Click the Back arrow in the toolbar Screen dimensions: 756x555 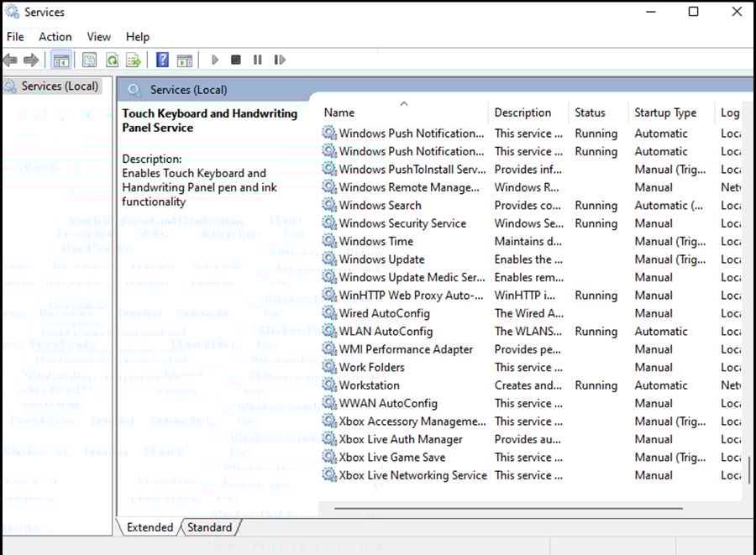click(10, 60)
